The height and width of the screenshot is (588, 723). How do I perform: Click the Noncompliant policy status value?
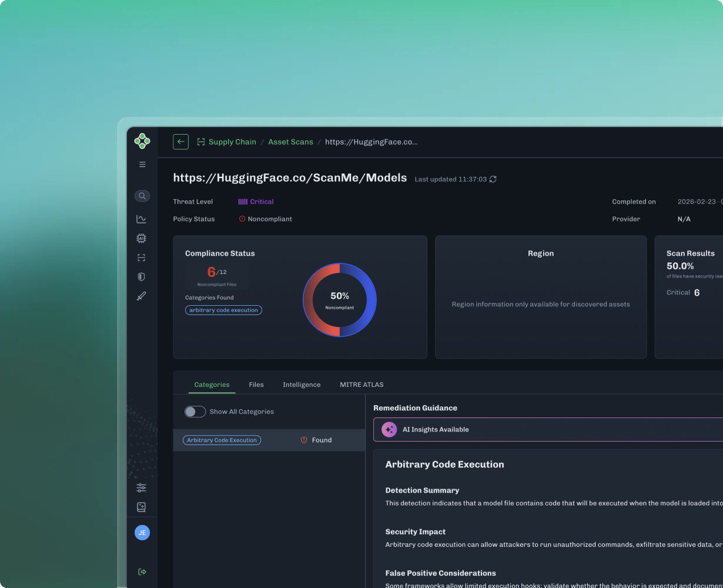coord(270,219)
